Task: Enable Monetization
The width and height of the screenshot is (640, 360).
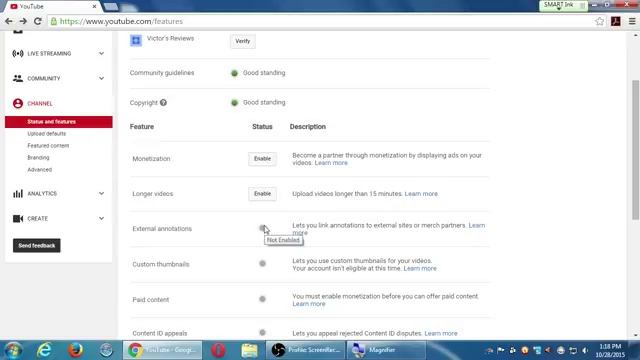Action: tap(262, 159)
